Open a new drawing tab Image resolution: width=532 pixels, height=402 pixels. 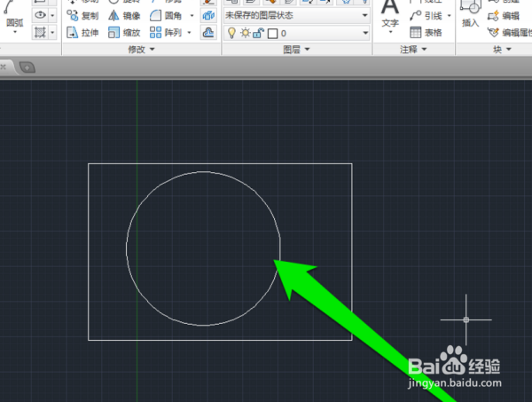point(27,67)
